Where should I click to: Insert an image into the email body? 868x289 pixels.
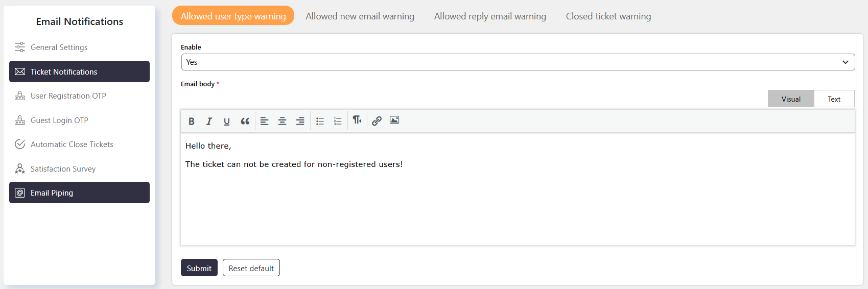click(394, 120)
